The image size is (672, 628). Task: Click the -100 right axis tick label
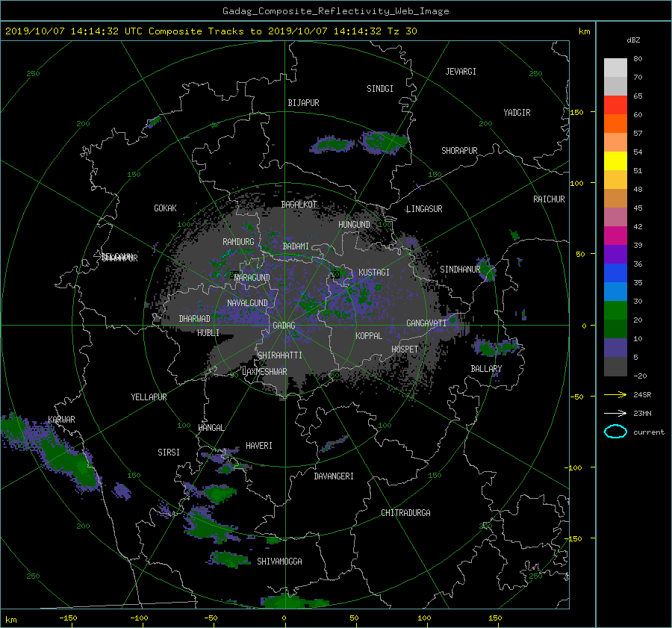[x=574, y=467]
